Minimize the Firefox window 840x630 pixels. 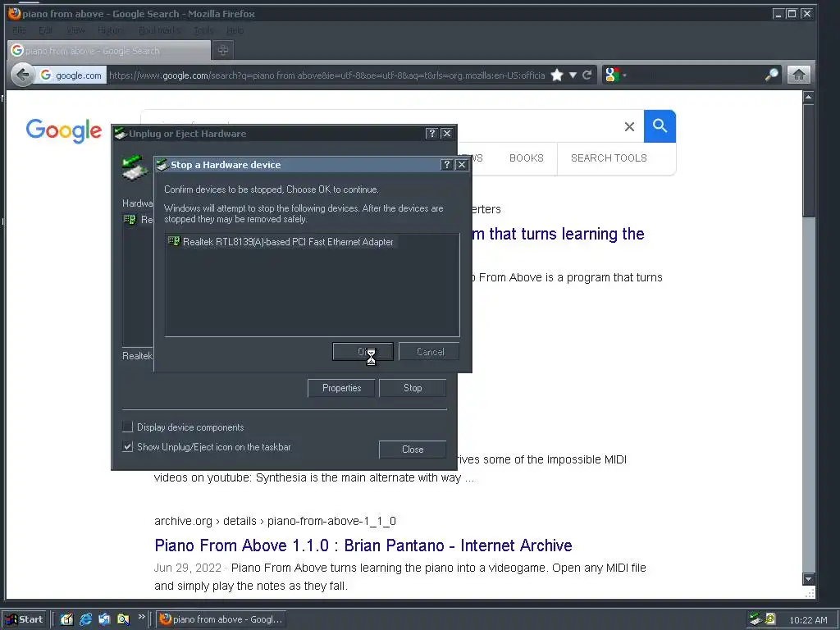778,14
